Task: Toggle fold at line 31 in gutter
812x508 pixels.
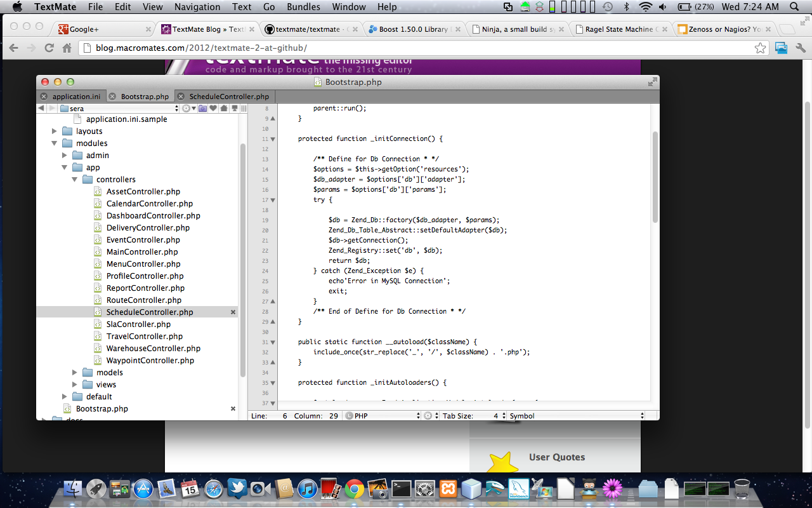Action: (x=273, y=342)
